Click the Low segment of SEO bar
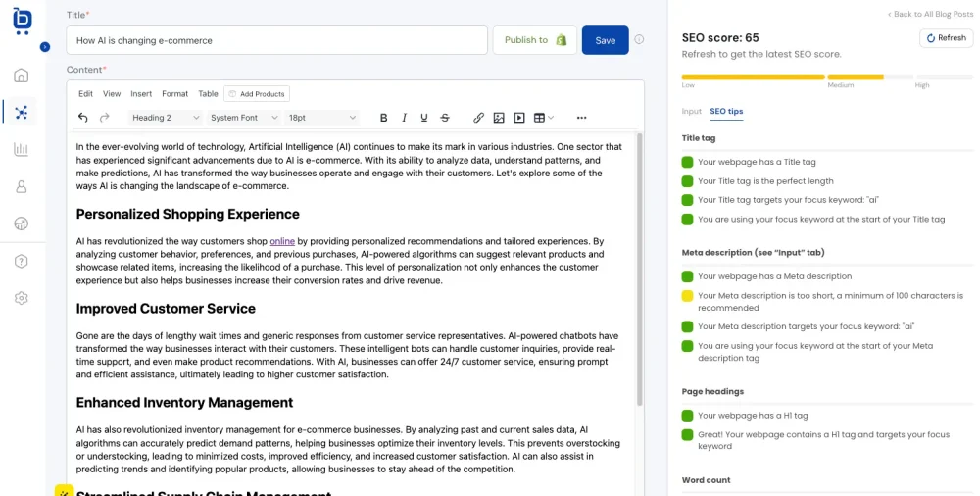This screenshot has width=980, height=496. pyautogui.click(x=753, y=77)
